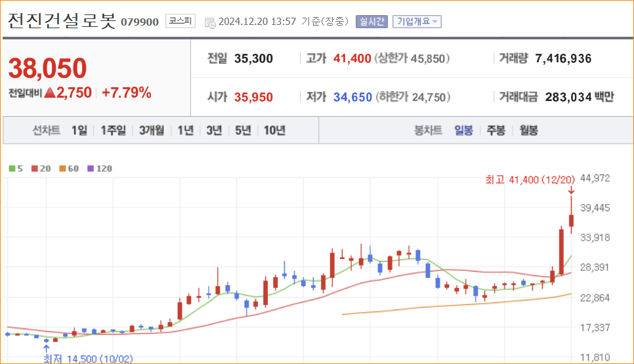The height and width of the screenshot is (364, 634).
Task: Click the 44,972 price axis label
Action: pyautogui.click(x=595, y=178)
